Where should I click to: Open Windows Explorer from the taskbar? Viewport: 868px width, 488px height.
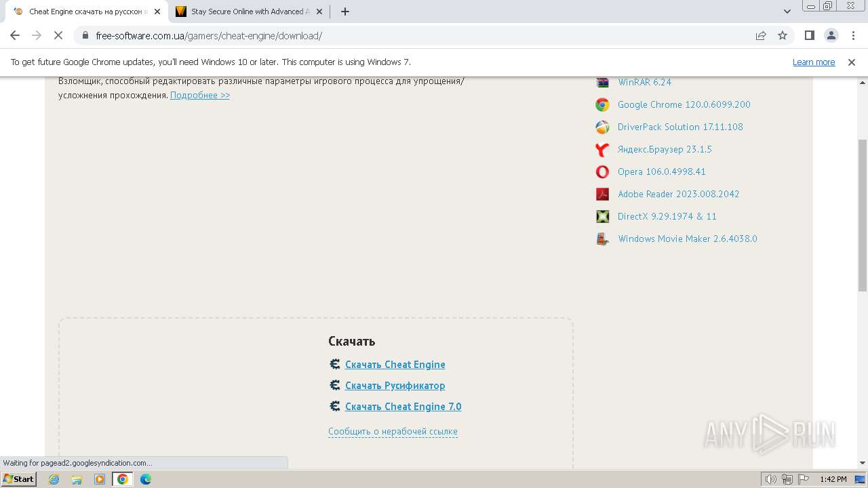[x=77, y=479]
